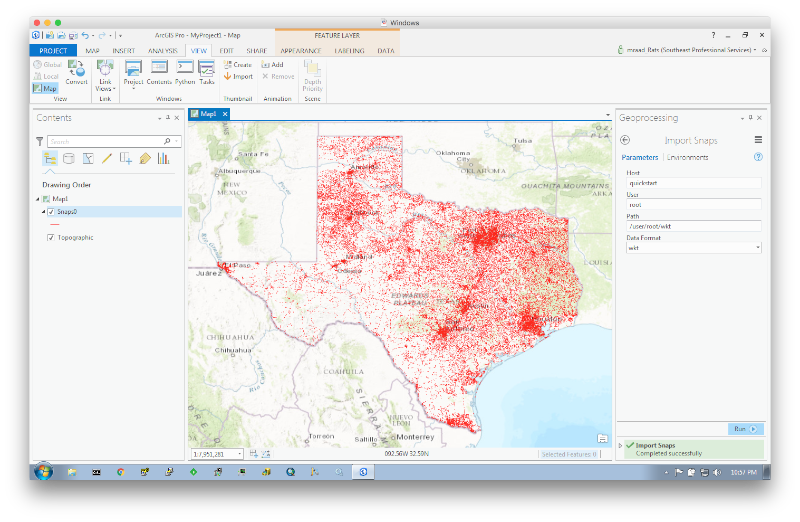Import a thumbnail
800x522 pixels.
[238, 77]
